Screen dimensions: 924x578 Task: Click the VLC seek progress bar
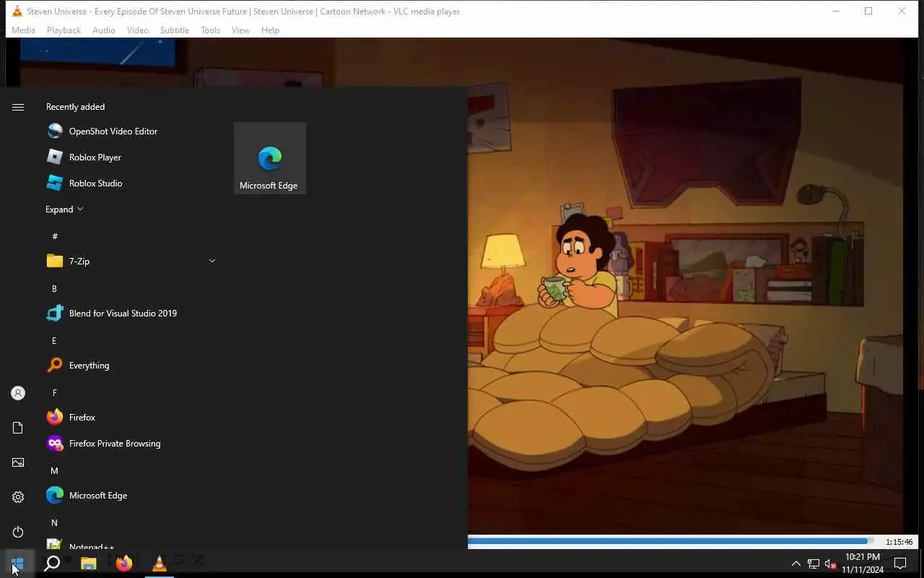tap(671, 540)
